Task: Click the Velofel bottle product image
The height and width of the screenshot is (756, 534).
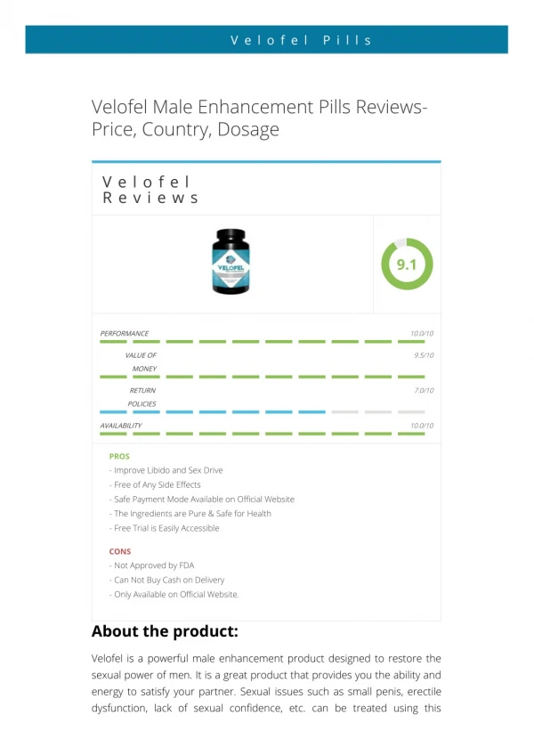Action: pyautogui.click(x=231, y=261)
